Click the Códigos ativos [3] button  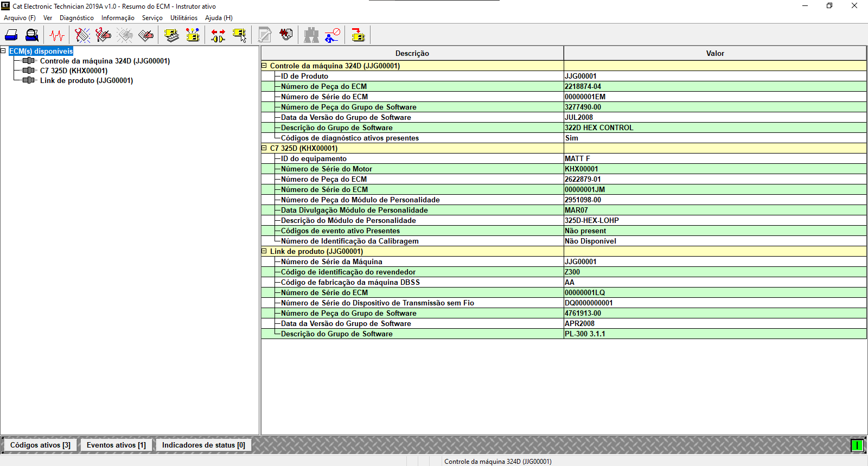40,445
